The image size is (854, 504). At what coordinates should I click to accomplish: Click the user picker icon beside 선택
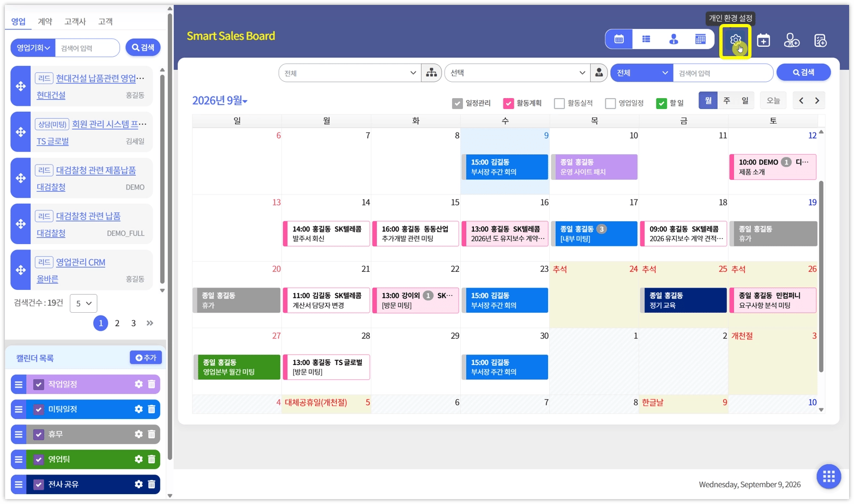(599, 72)
